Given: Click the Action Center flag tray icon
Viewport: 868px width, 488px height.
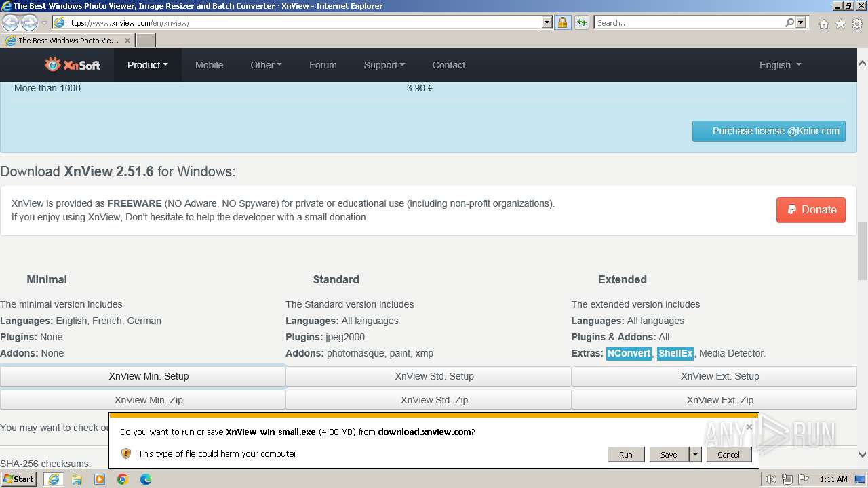Looking at the screenshot, I should (803, 479).
